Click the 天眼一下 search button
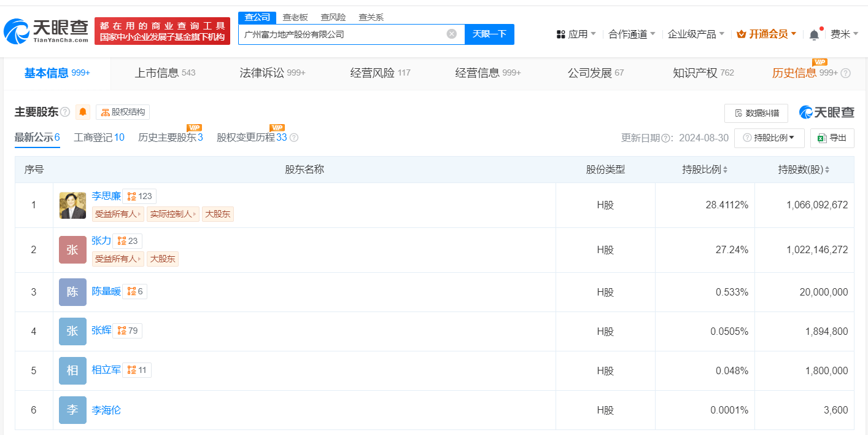868x435 pixels. [x=489, y=34]
